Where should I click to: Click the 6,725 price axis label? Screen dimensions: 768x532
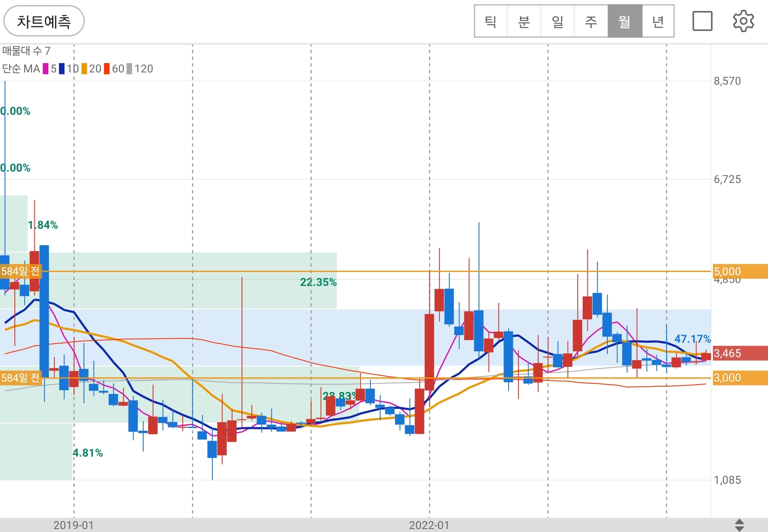(x=727, y=179)
